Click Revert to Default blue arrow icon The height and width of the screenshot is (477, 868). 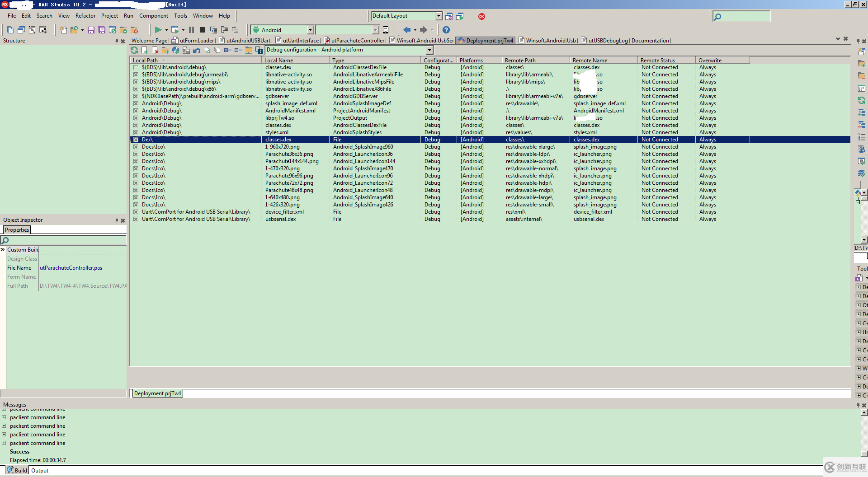[196, 50]
